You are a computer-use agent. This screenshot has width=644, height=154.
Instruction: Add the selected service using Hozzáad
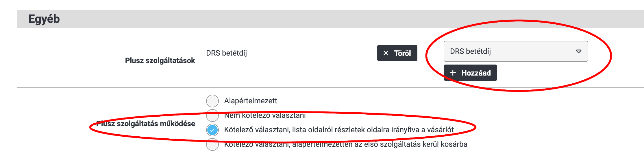470,73
